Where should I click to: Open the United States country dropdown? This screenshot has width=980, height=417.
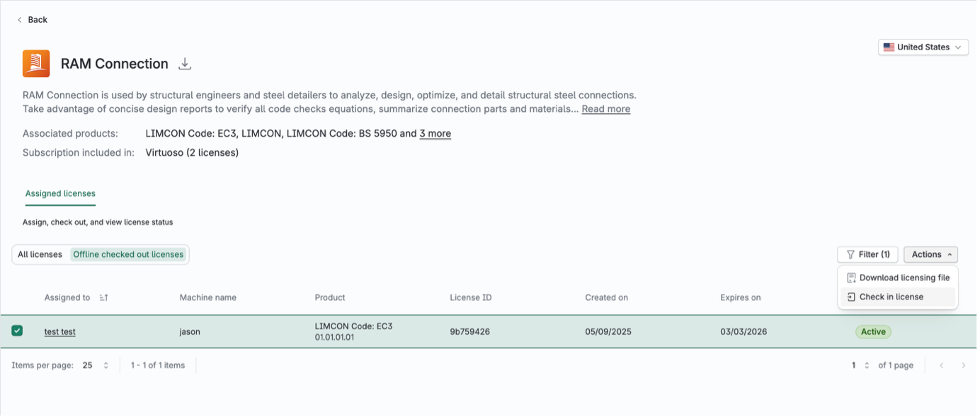click(923, 47)
